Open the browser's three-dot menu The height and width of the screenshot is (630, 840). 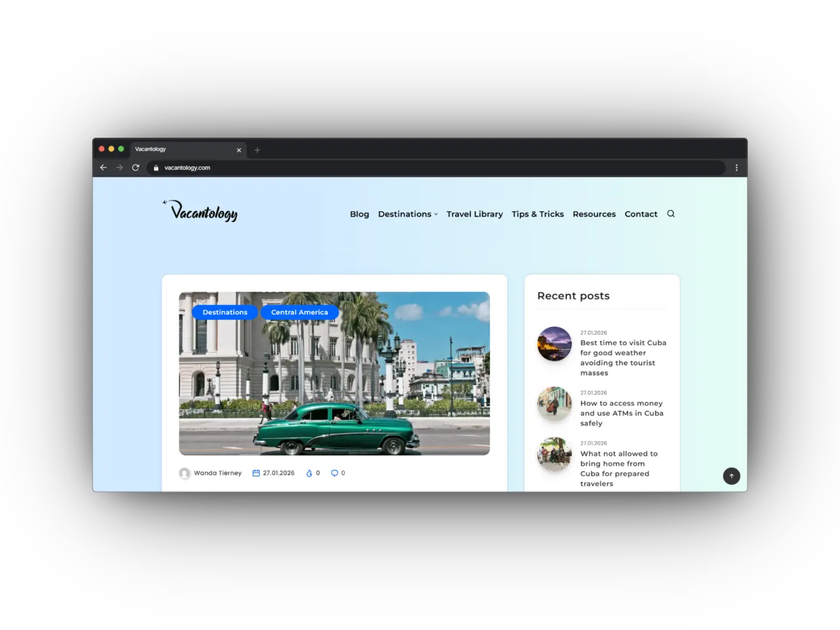736,167
